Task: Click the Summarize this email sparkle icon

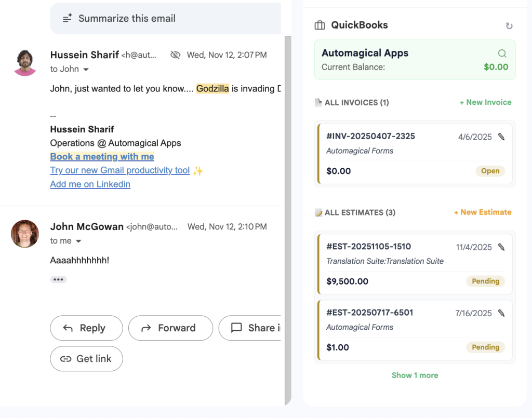Action: coord(67,19)
